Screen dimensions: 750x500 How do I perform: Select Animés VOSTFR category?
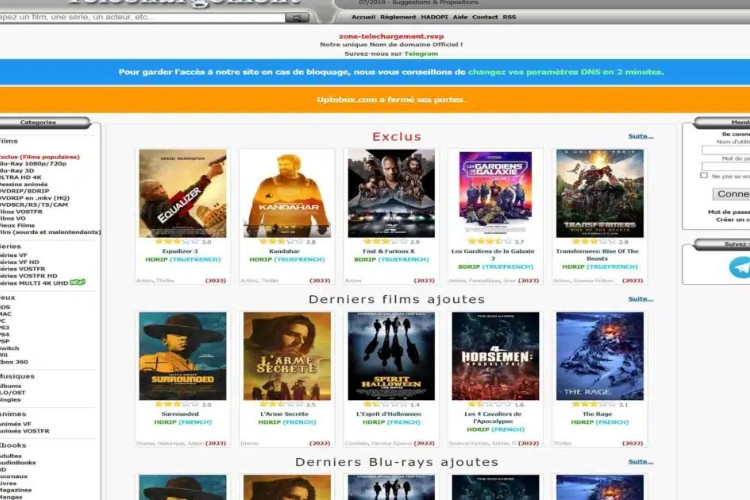(25, 431)
